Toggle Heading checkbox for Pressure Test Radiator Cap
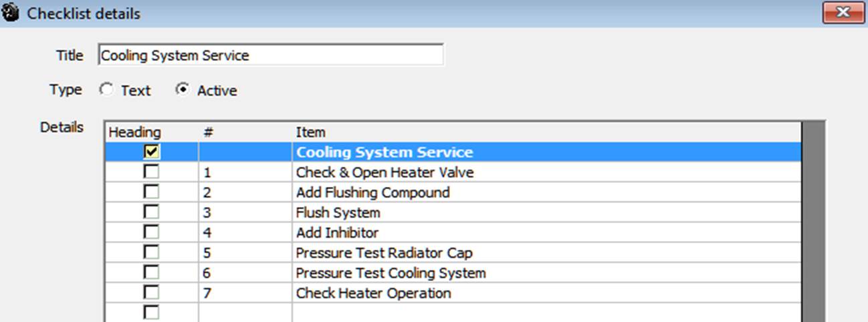The height and width of the screenshot is (322, 868). [x=152, y=253]
